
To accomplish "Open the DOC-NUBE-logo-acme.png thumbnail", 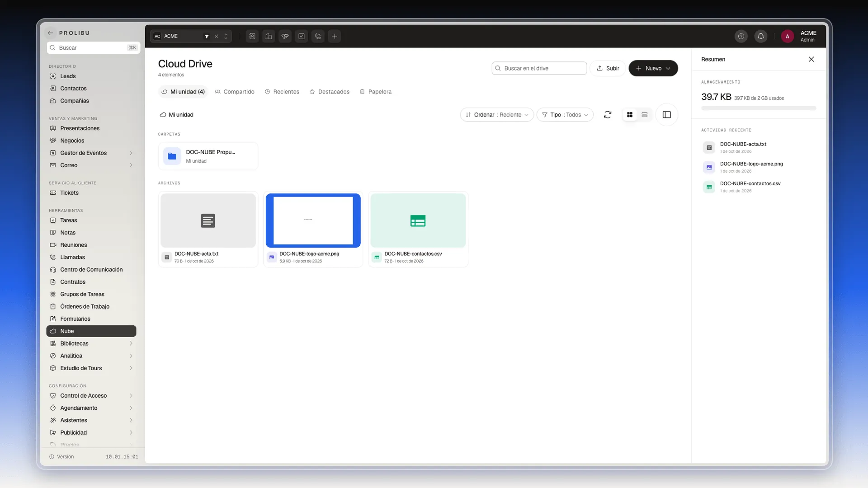I will click(x=313, y=221).
